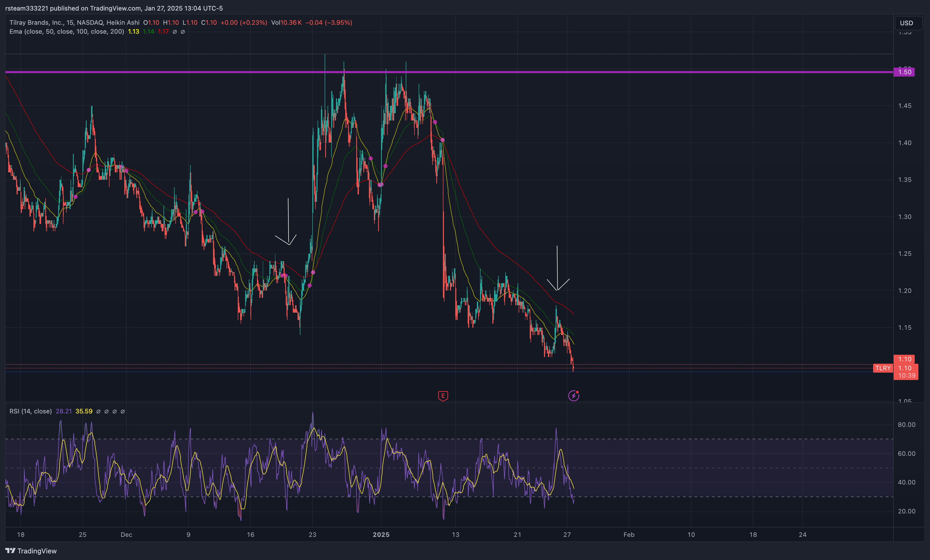
Task: Click the 20.00 RSI axis label
Action: coord(907,511)
